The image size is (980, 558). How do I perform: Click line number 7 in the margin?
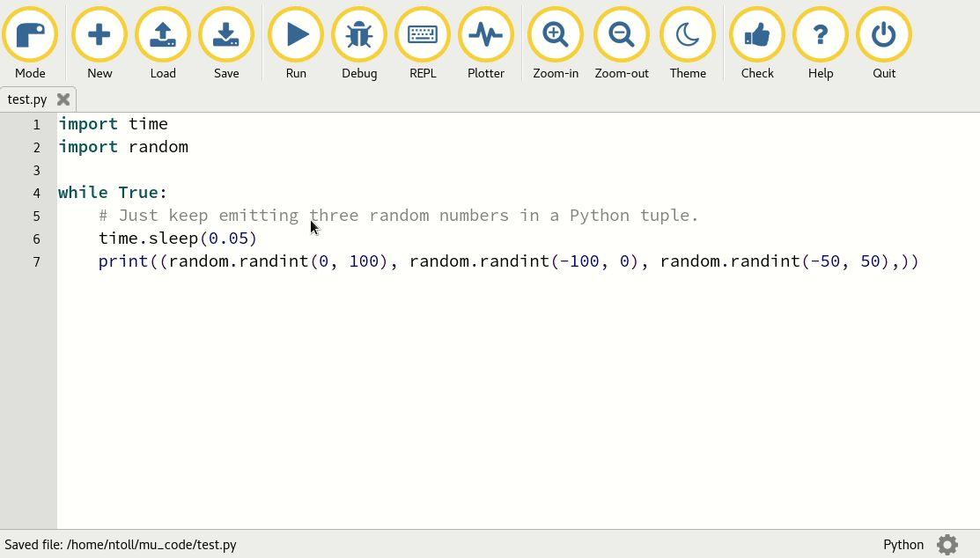pyautogui.click(x=36, y=261)
